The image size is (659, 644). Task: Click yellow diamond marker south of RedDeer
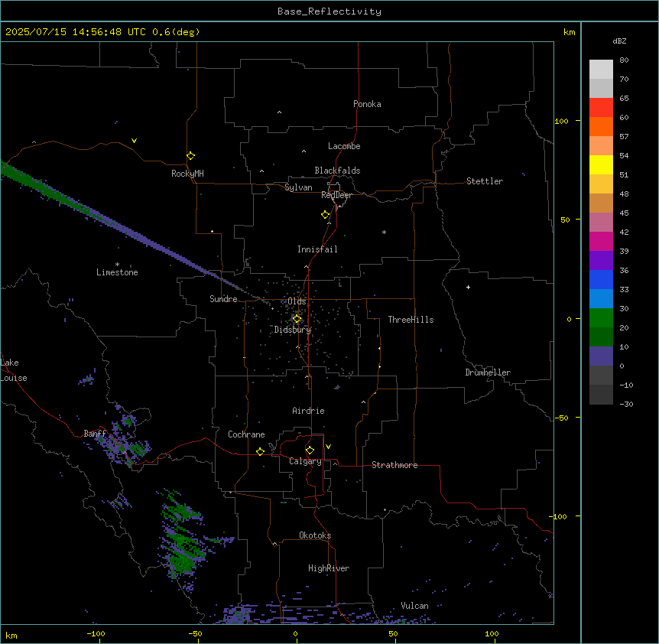(x=325, y=214)
